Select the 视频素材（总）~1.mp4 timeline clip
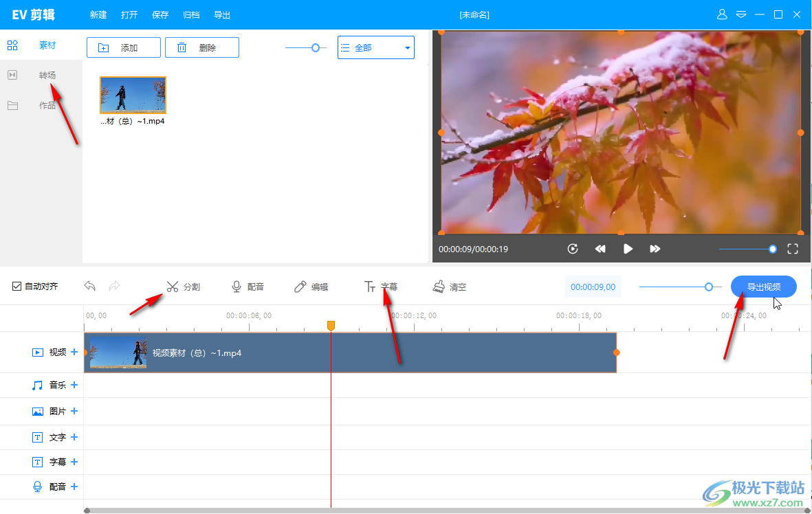The width and height of the screenshot is (812, 514). (x=351, y=353)
